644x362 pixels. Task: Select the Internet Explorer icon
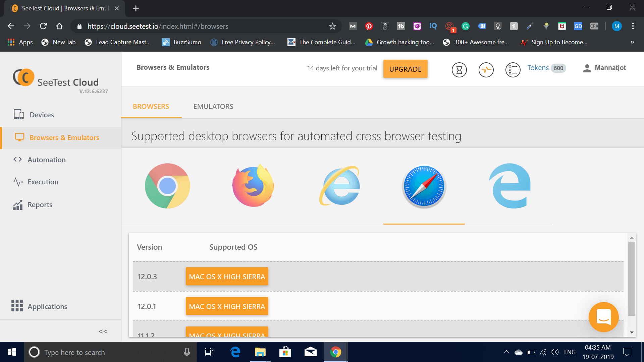click(x=340, y=186)
